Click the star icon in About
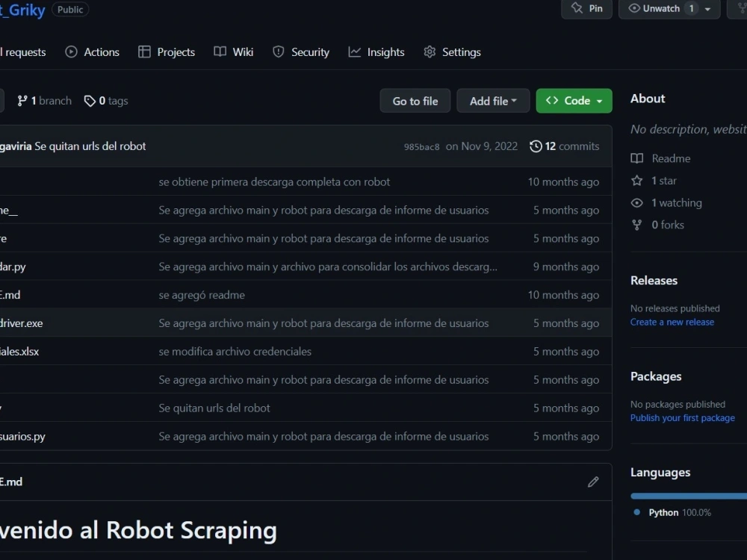This screenshot has height=560, width=747. pyautogui.click(x=637, y=181)
